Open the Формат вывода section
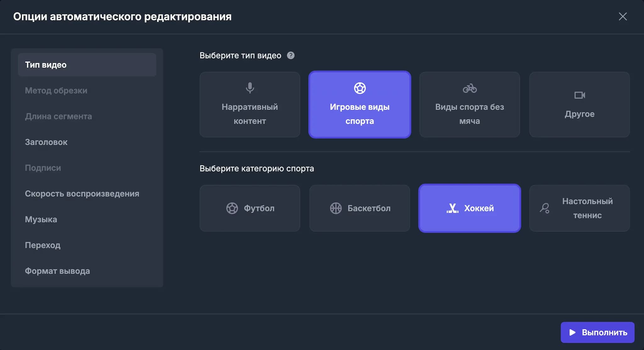 tap(57, 271)
